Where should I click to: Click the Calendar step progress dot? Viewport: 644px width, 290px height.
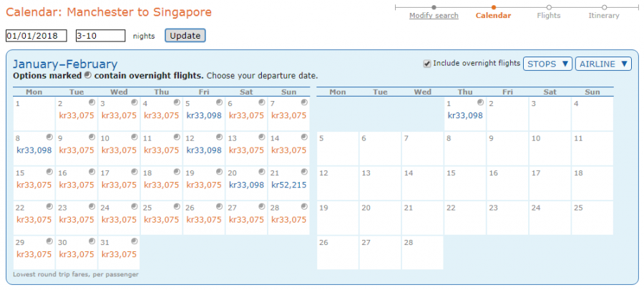point(493,7)
